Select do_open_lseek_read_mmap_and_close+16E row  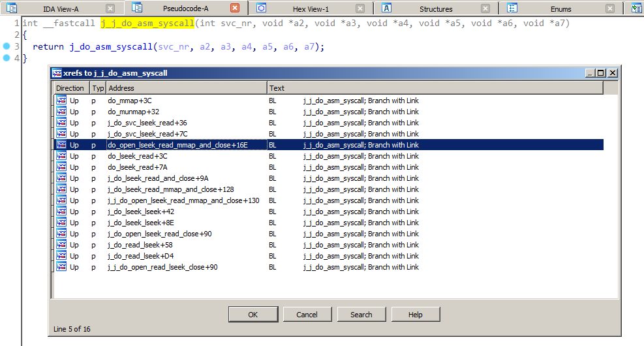pos(329,145)
